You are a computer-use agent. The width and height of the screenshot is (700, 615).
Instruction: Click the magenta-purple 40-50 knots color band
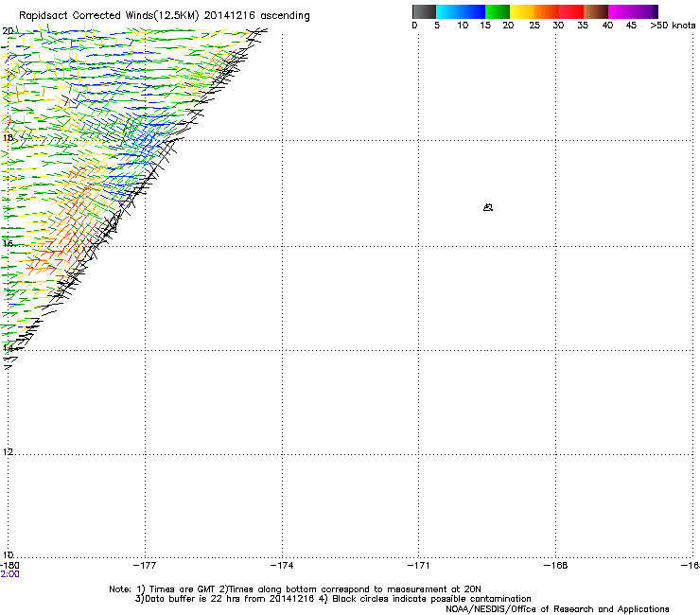click(x=633, y=11)
